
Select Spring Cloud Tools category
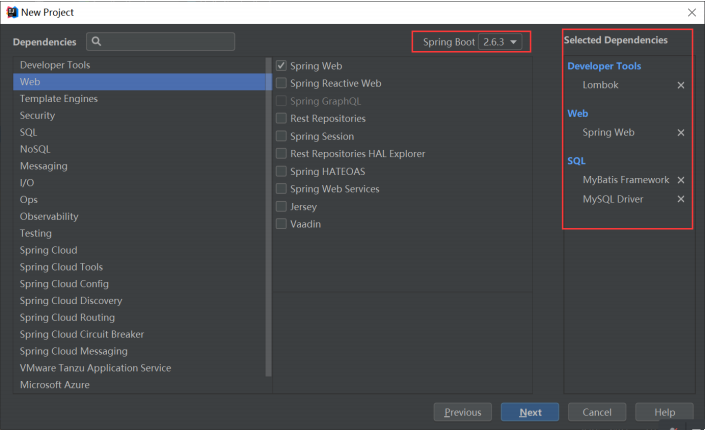(x=140, y=267)
